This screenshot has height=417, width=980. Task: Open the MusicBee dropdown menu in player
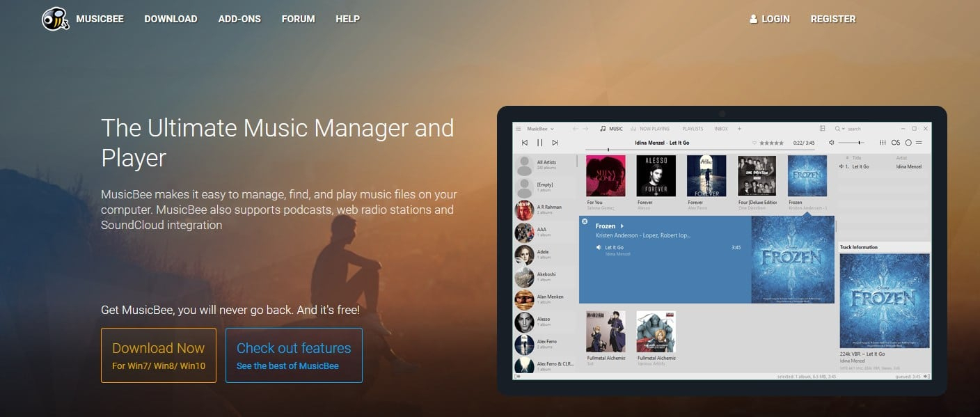click(540, 129)
